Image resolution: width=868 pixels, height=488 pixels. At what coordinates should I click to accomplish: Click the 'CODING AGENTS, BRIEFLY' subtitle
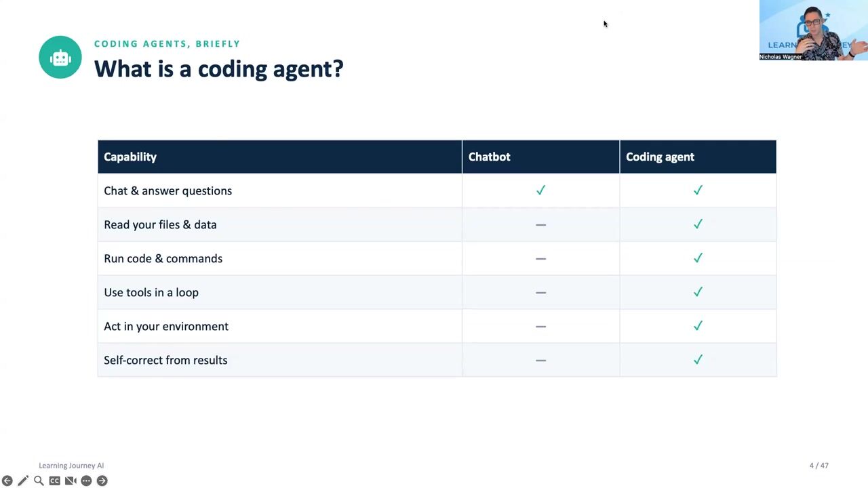point(167,43)
